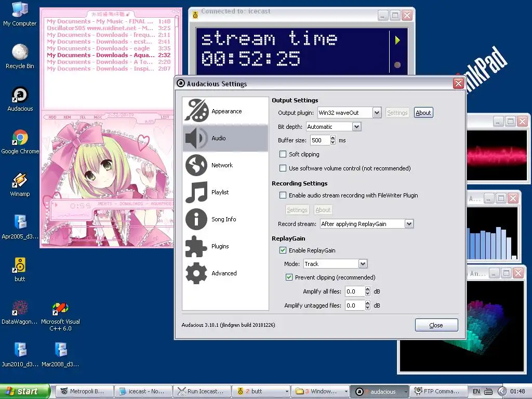Click REM button in pink playlist window
This screenshot has width=532, height=399.
tap(67, 117)
